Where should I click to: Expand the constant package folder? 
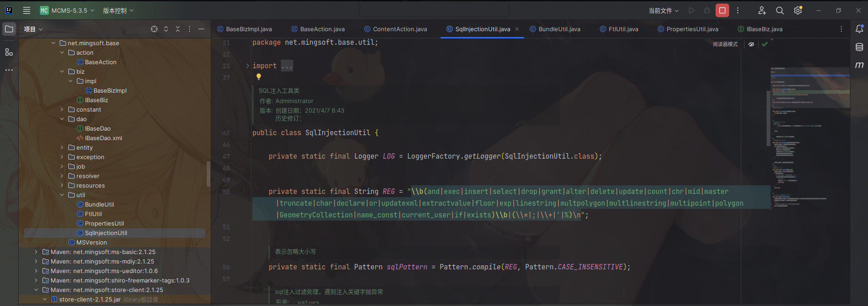point(62,109)
